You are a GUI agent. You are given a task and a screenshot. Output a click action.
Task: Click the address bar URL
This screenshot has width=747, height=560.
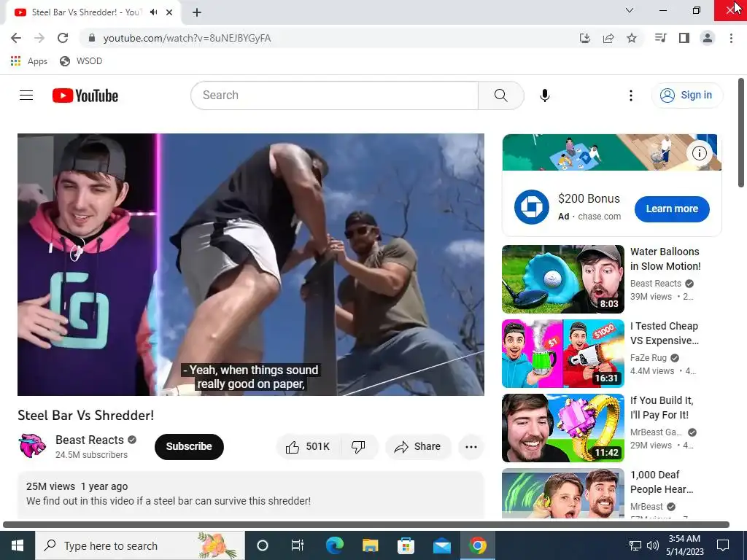coord(187,38)
